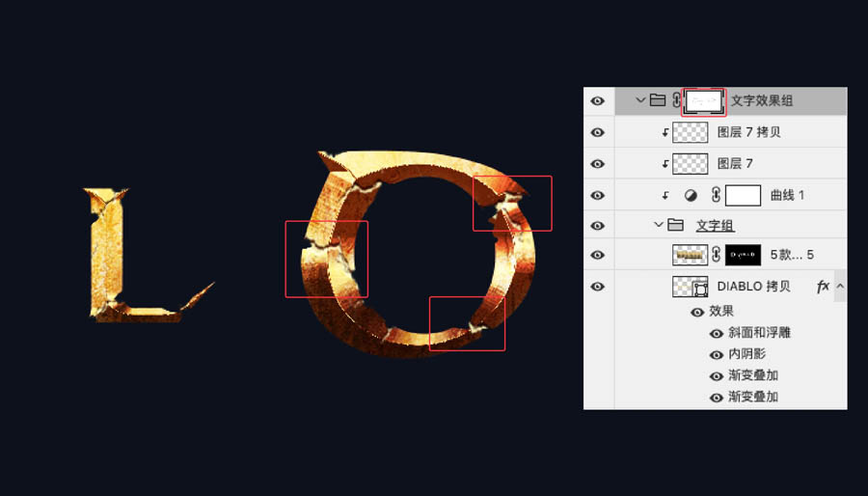This screenshot has height=496, width=868.
Task: Click the clipping arrow icon on 图层 7
Action: 665,164
